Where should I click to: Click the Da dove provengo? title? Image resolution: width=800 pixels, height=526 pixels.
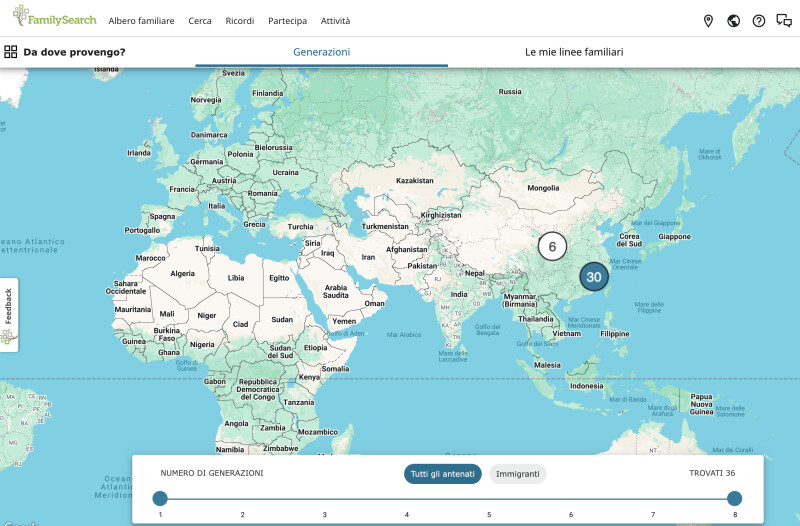[x=74, y=52]
